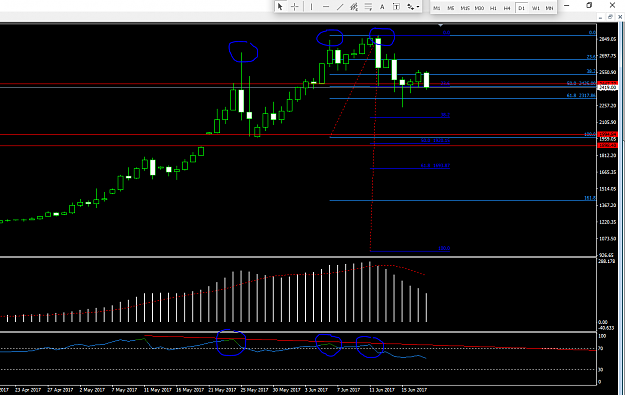Screen dimensions: 625x395
Task: Click the 30 May 2017 date label
Action: [x=286, y=390]
